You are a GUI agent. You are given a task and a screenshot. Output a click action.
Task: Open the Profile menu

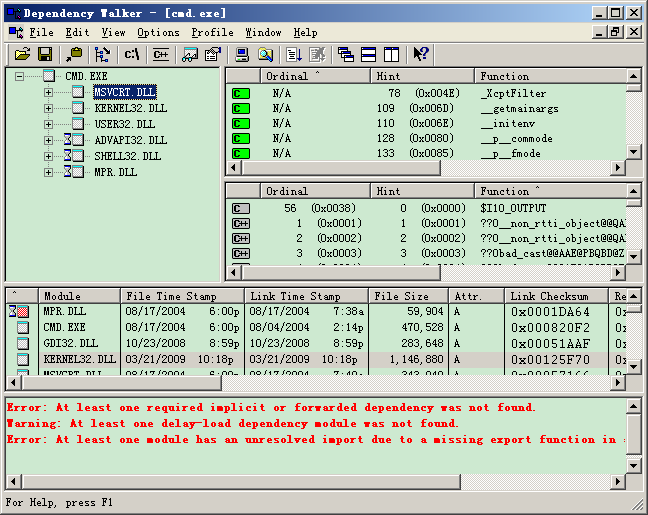click(212, 32)
